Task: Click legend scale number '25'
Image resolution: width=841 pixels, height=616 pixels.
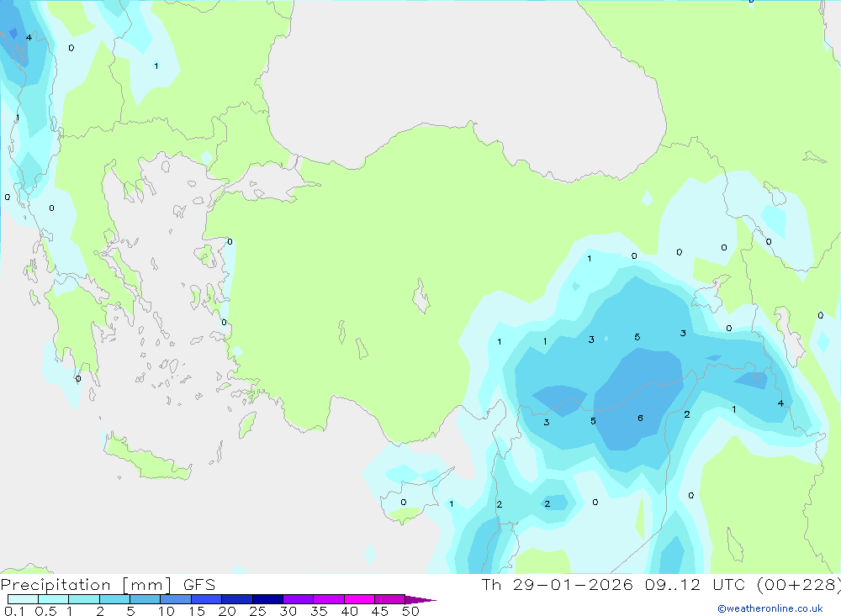Action: click(x=258, y=611)
